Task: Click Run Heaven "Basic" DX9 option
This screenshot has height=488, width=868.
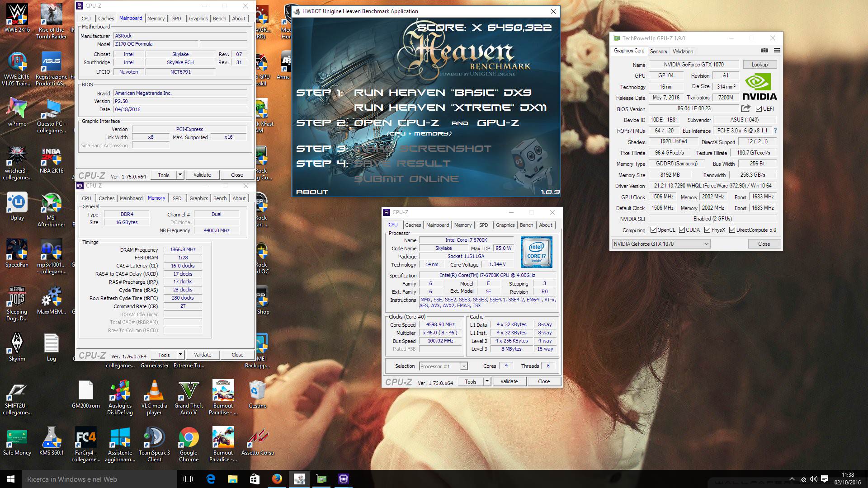Action: pos(443,93)
